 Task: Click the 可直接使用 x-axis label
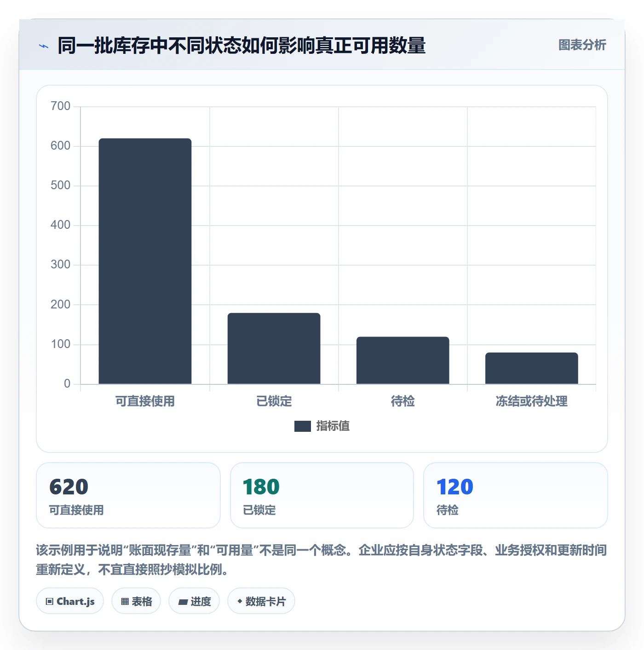tap(145, 401)
